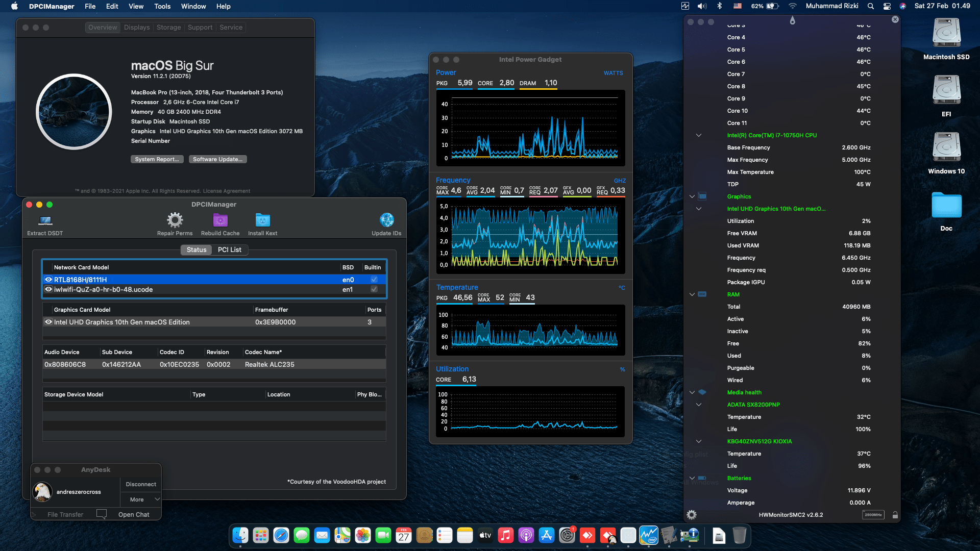
Task: Hide the Intel UHD Graphics card entry
Action: pos(48,322)
